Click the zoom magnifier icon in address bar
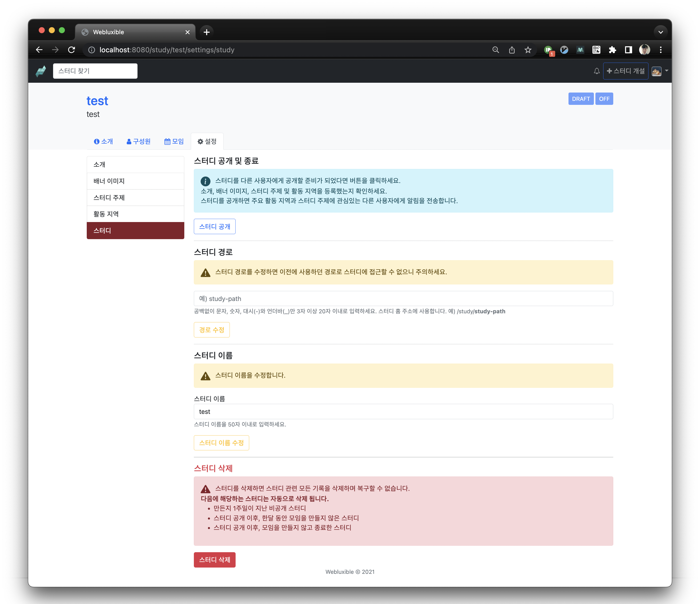 pyautogui.click(x=496, y=50)
